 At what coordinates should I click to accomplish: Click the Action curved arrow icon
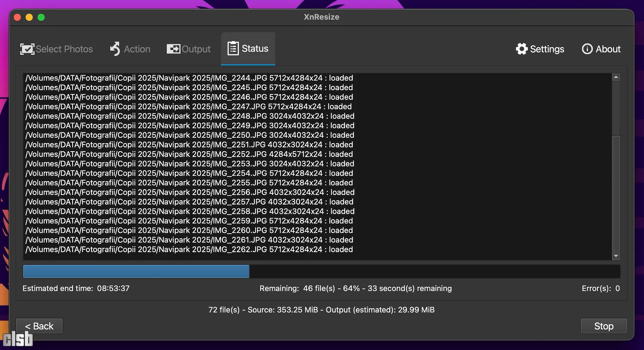tap(115, 49)
